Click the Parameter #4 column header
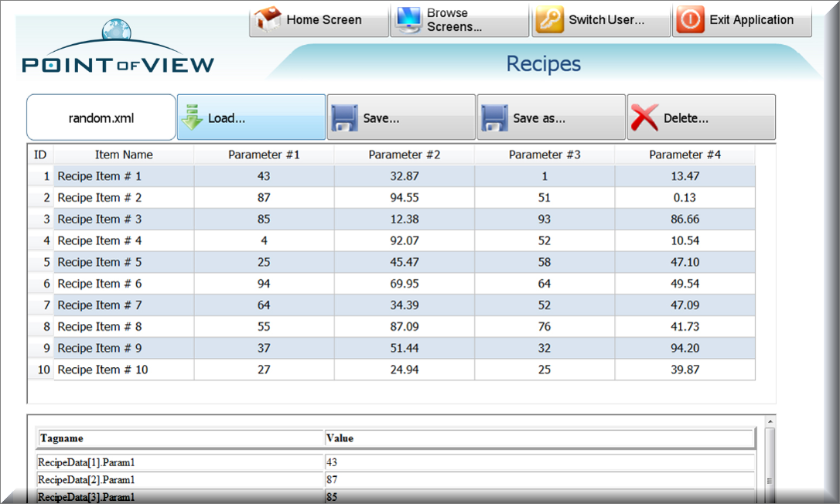Image resolution: width=840 pixels, height=504 pixels. point(685,155)
